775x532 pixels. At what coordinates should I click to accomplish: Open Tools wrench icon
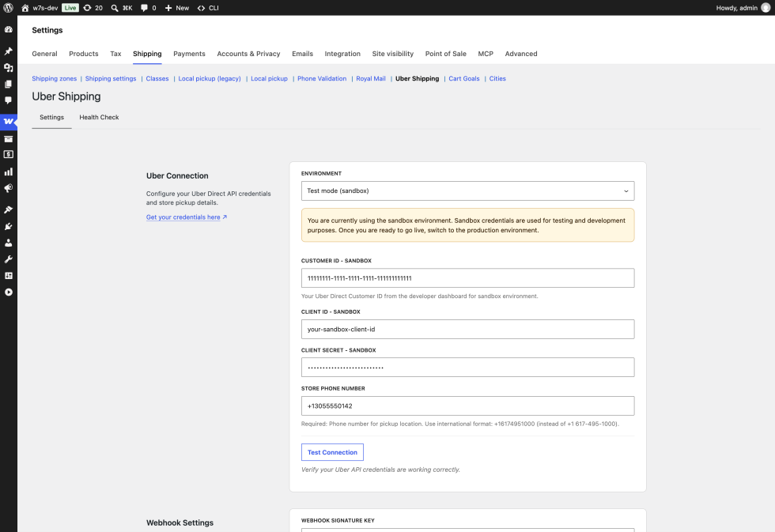[9, 259]
